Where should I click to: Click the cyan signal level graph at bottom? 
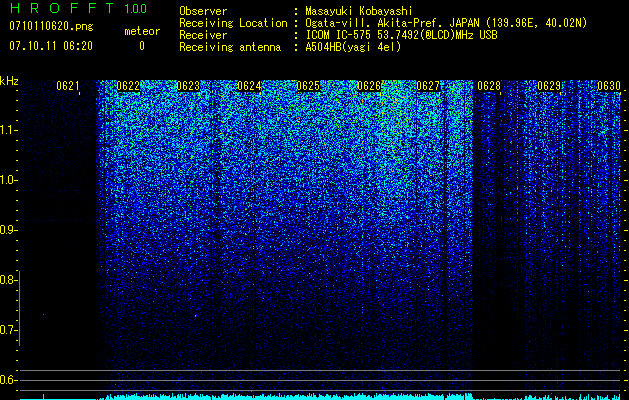[x=320, y=396]
